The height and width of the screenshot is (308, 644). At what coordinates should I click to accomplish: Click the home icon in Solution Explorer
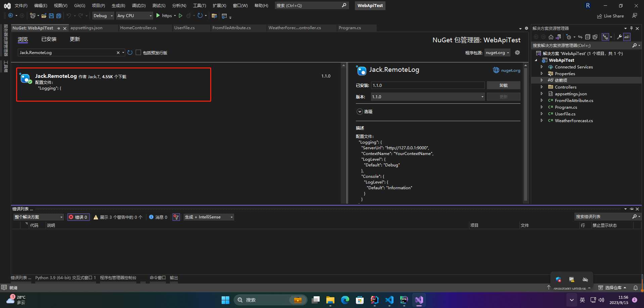click(551, 37)
